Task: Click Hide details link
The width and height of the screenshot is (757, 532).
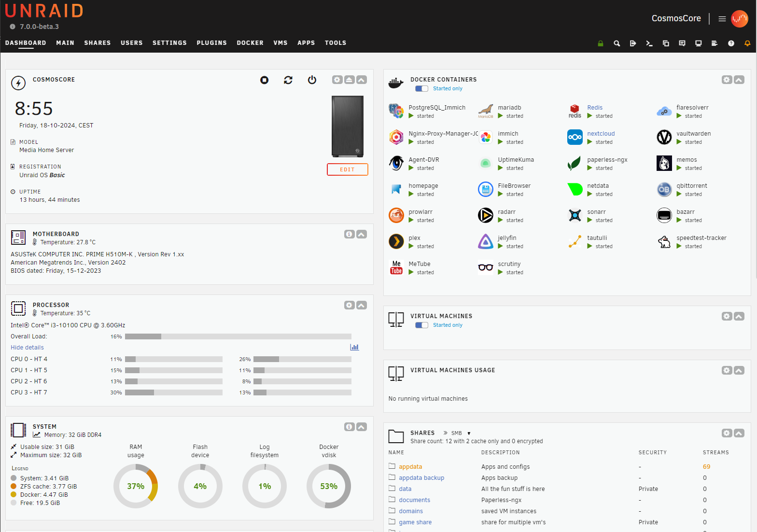Action: tap(27, 348)
